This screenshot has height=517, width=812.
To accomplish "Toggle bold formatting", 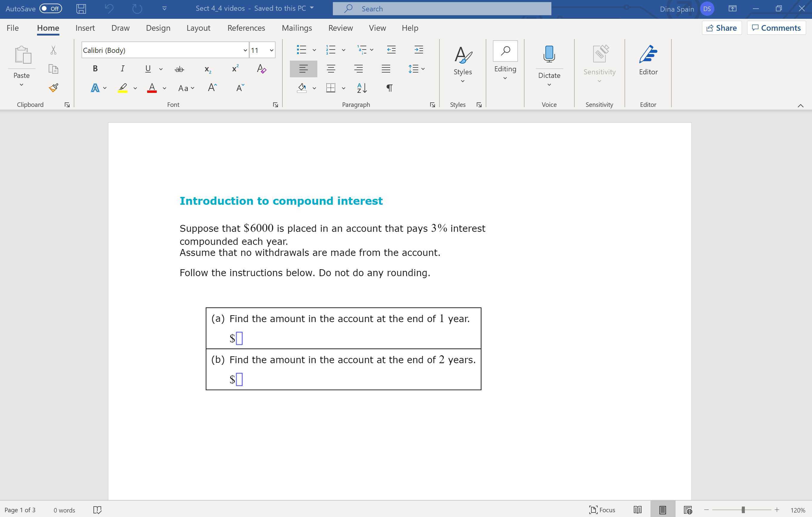I will (x=95, y=68).
